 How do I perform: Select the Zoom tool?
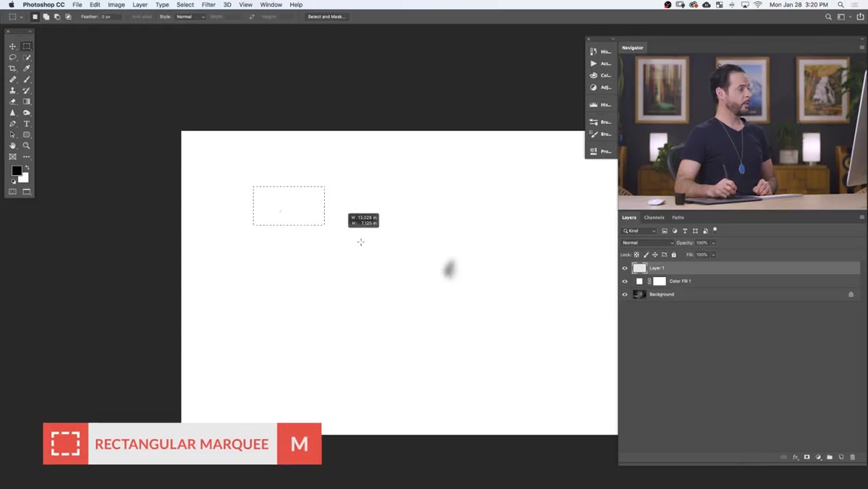tap(27, 145)
